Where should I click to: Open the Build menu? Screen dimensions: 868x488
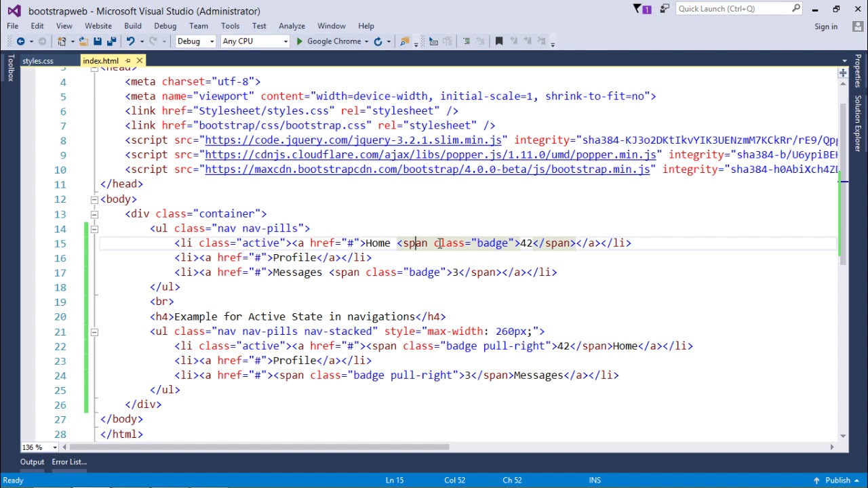(x=133, y=26)
